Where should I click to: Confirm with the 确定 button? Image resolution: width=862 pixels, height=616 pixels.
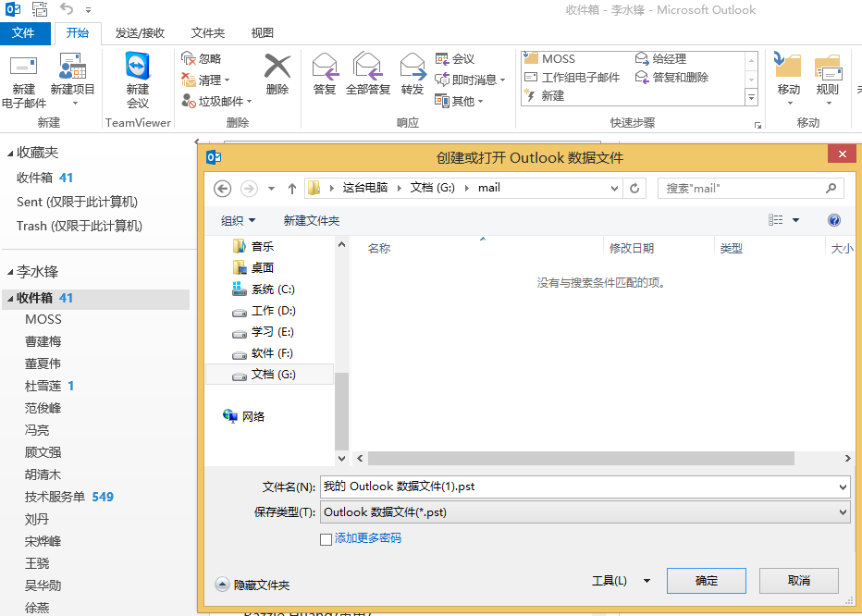pos(706,581)
